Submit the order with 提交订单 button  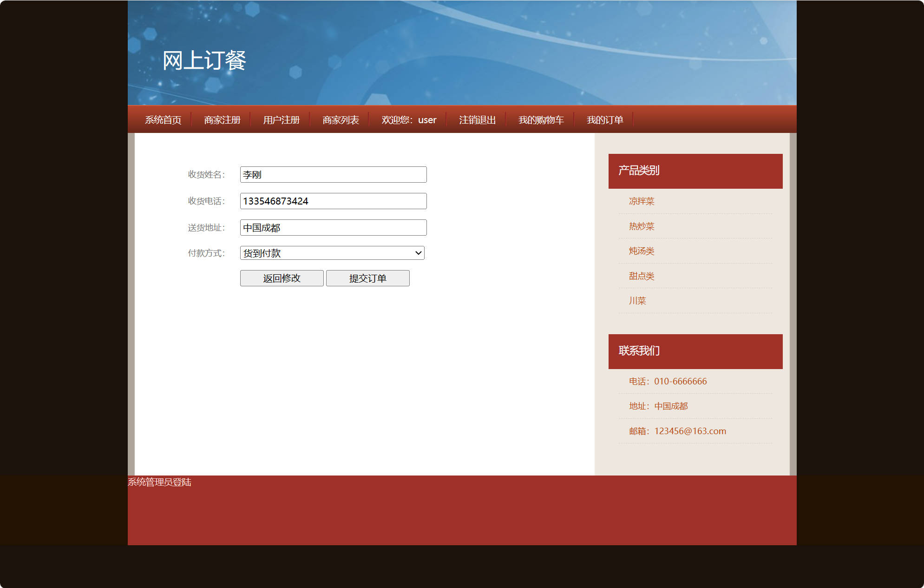pyautogui.click(x=367, y=278)
